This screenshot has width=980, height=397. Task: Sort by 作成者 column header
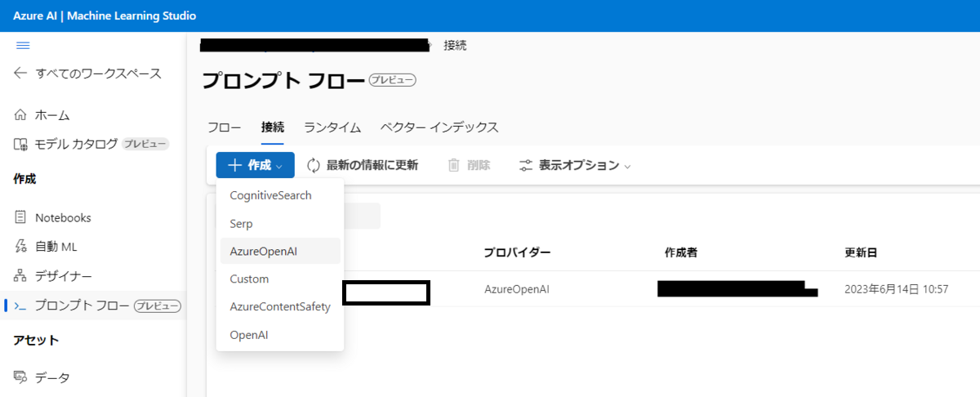click(681, 252)
